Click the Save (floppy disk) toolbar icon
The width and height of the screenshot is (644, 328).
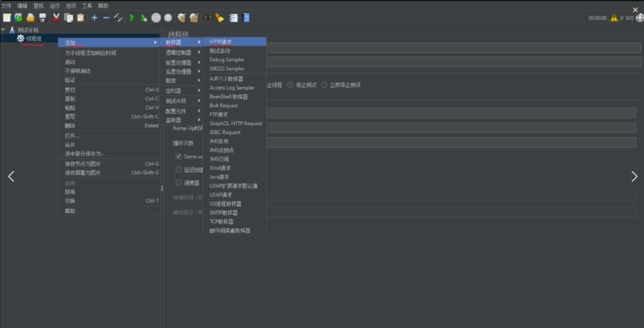[42, 18]
